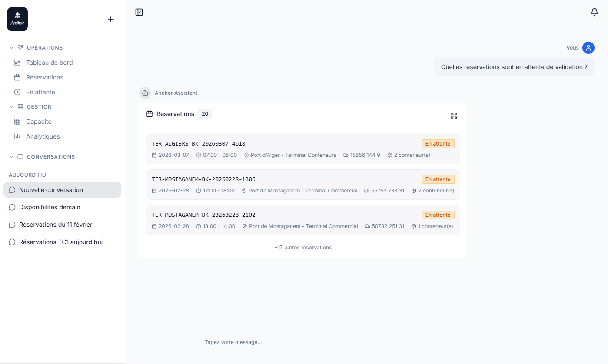Select Nouvelle conversation in the list
The width and height of the screenshot is (608, 364).
point(62,190)
